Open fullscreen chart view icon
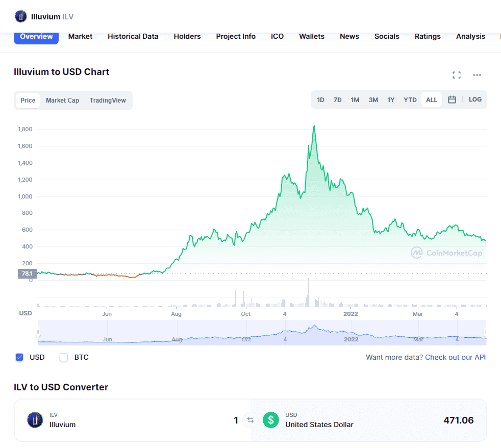This screenshot has width=501, height=448. click(457, 75)
